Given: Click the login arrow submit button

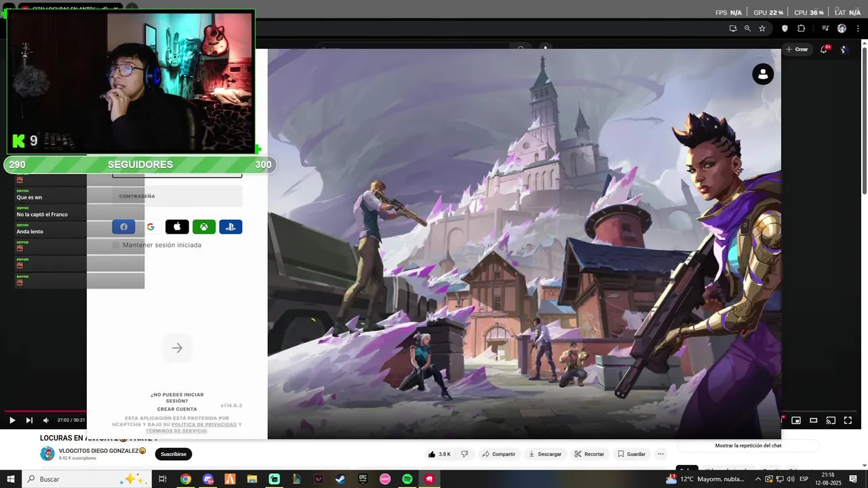Looking at the screenshot, I should coord(177,348).
